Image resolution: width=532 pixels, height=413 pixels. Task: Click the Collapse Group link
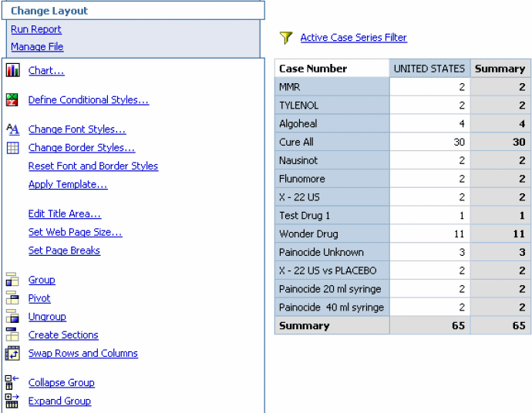(x=62, y=382)
